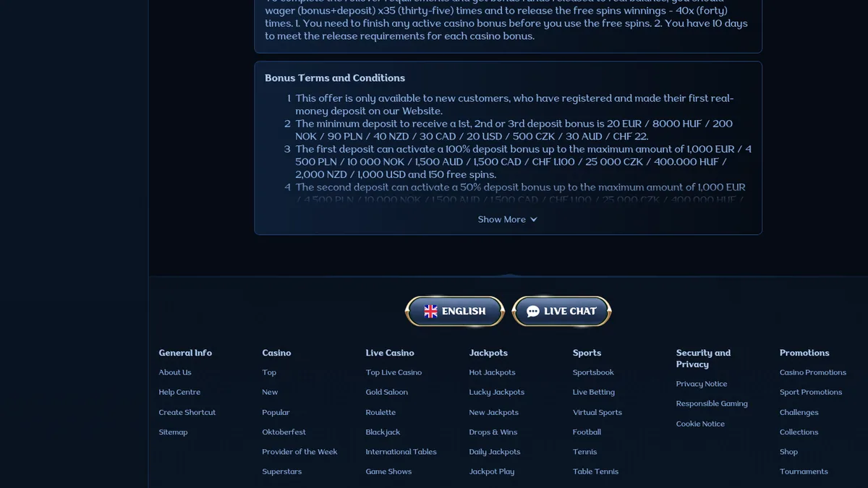Browse Popular casino games
The height and width of the screenshot is (488, 868).
tap(276, 412)
